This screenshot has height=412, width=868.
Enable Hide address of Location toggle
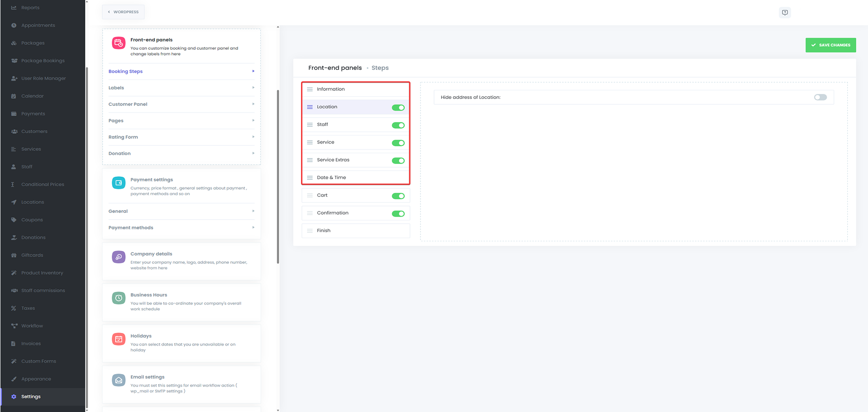[820, 98]
